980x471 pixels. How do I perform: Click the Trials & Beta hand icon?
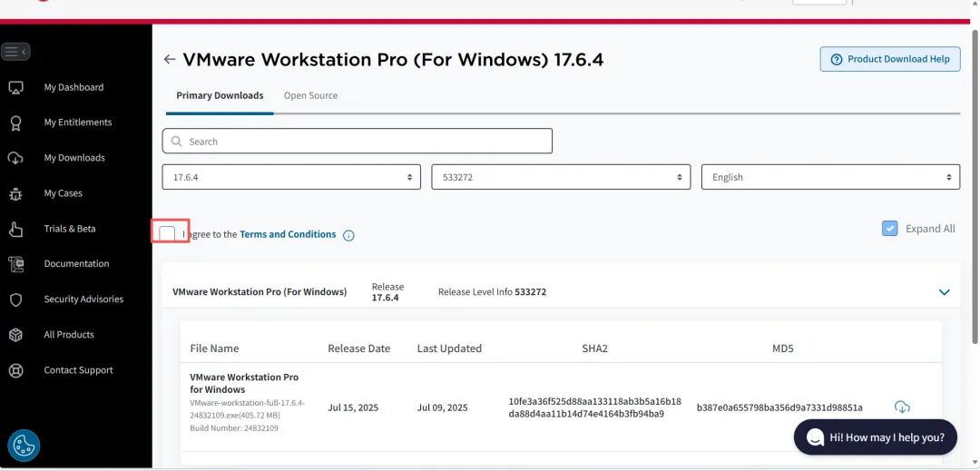[15, 230]
